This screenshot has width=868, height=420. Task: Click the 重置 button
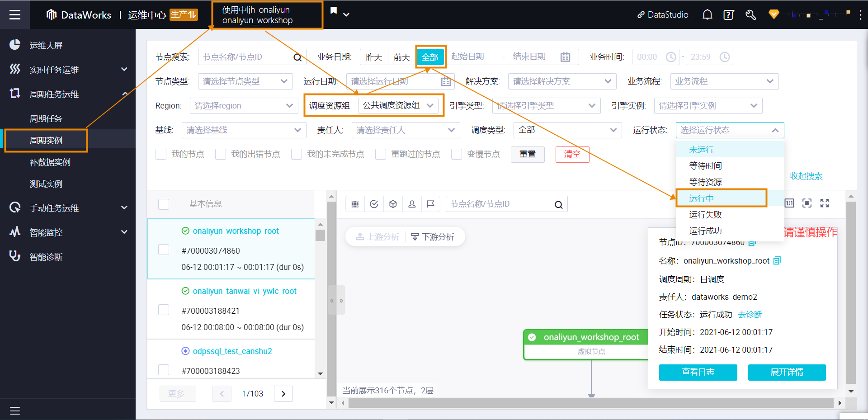(528, 154)
